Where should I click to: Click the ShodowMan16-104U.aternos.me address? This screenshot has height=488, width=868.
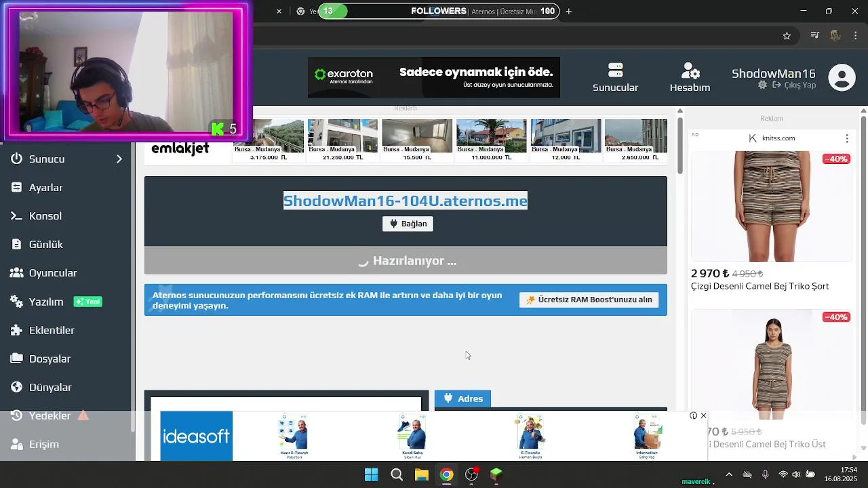coord(405,201)
